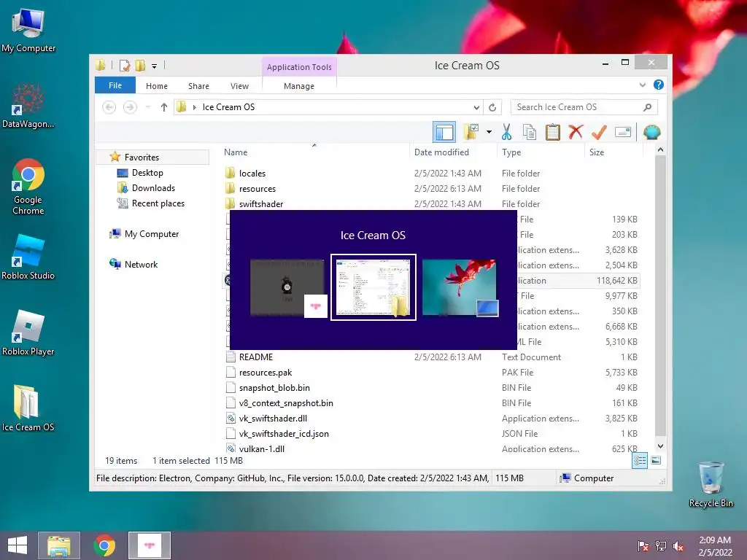The image size is (747, 560).
Task: Click the muted volume tray icon
Action: tap(678, 546)
